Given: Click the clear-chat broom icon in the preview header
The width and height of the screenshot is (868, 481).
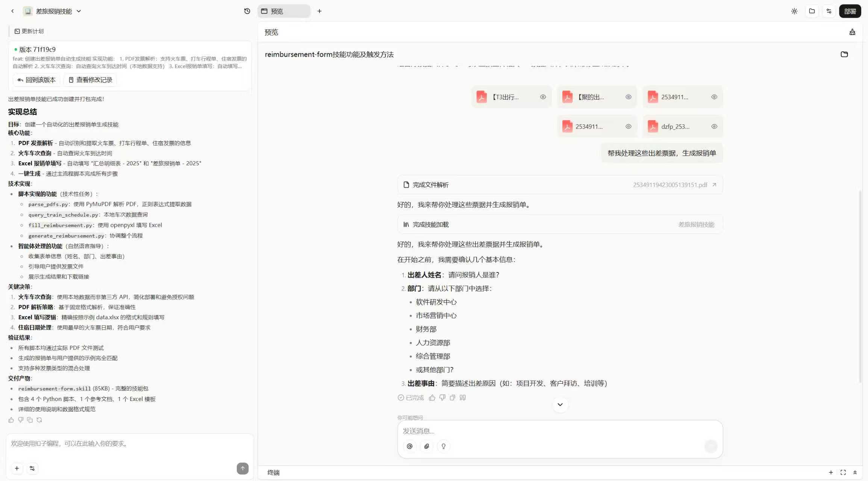Looking at the screenshot, I should pos(852,32).
